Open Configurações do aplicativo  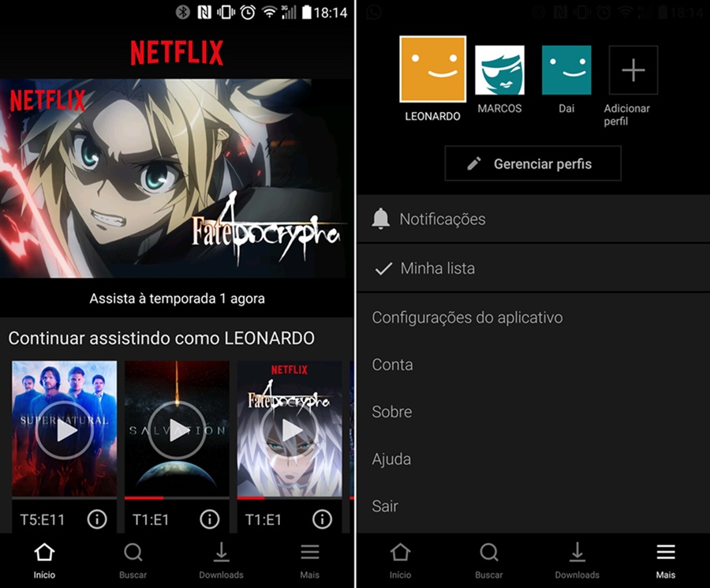pos(467,317)
